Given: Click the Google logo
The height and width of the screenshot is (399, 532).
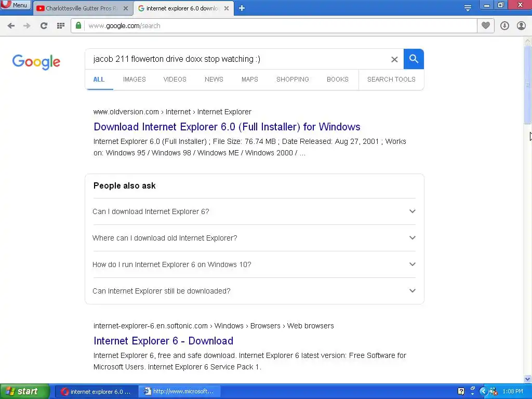Looking at the screenshot, I should coord(36,62).
